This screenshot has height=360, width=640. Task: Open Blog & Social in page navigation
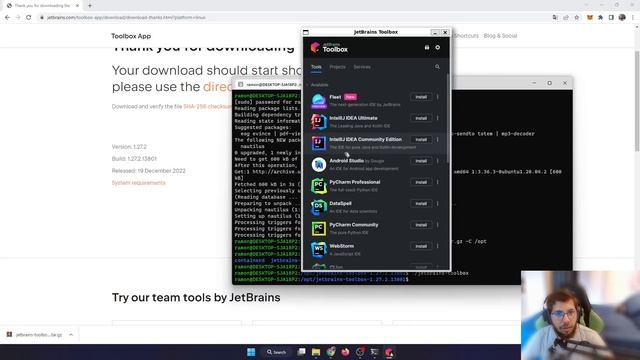[500, 36]
